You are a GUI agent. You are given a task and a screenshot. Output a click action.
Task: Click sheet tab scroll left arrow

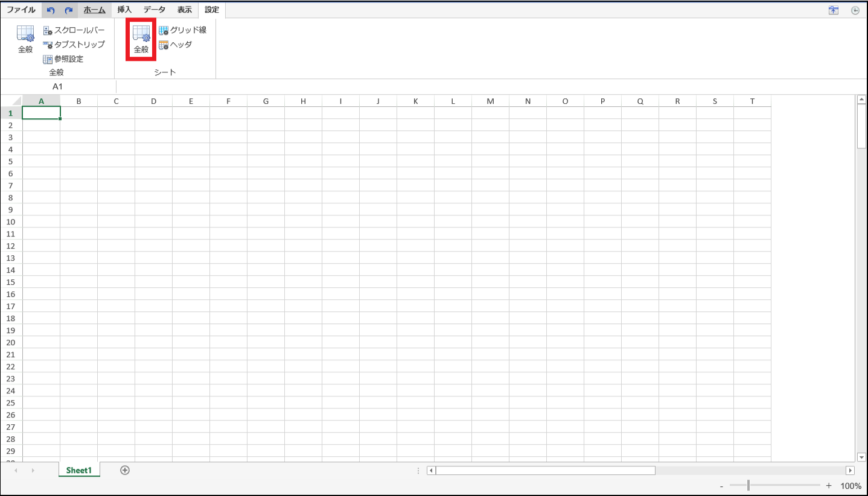point(16,470)
